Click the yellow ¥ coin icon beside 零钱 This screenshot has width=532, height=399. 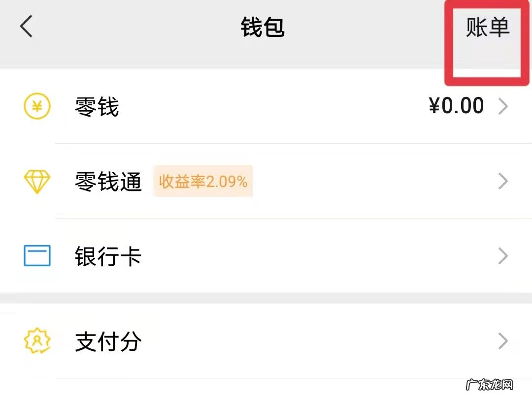tap(36, 105)
